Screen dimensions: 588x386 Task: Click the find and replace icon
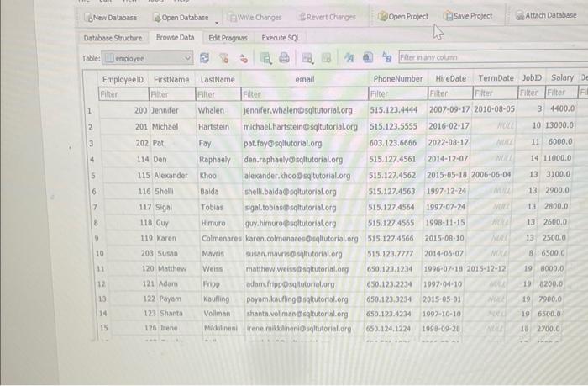tap(386, 57)
